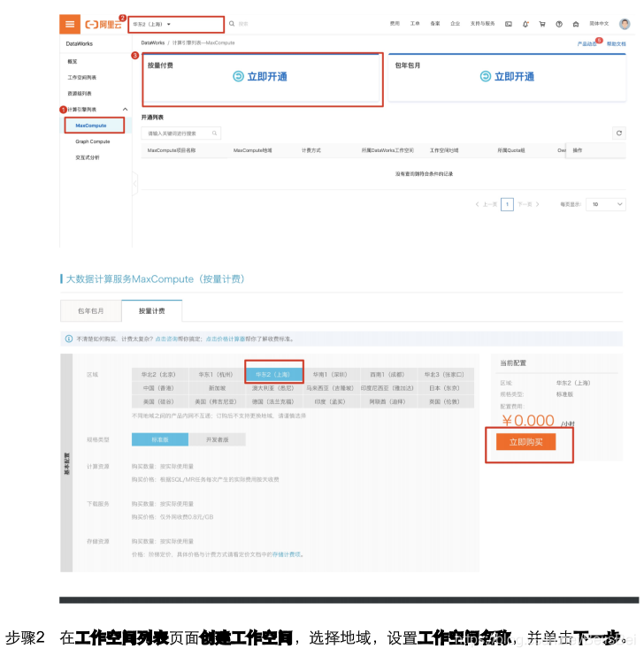Select Graph Compute in the sidebar
Image resolution: width=644 pixels, height=656 pixels.
click(93, 141)
